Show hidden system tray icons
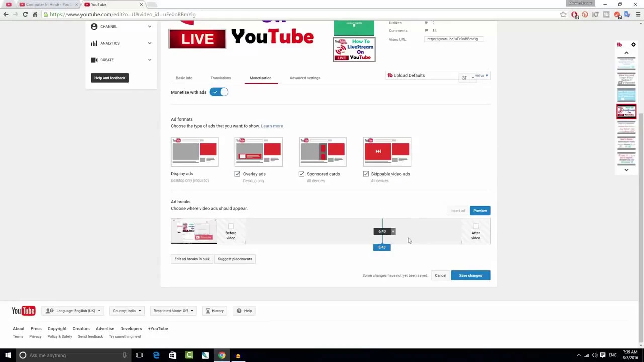The height and width of the screenshot is (362, 644). pyautogui.click(x=578, y=355)
